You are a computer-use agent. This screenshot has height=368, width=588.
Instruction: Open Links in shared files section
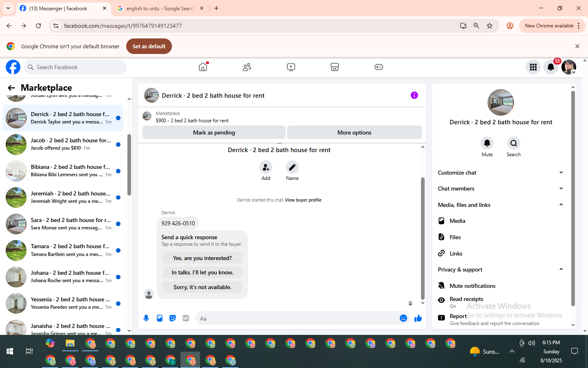point(501,254)
